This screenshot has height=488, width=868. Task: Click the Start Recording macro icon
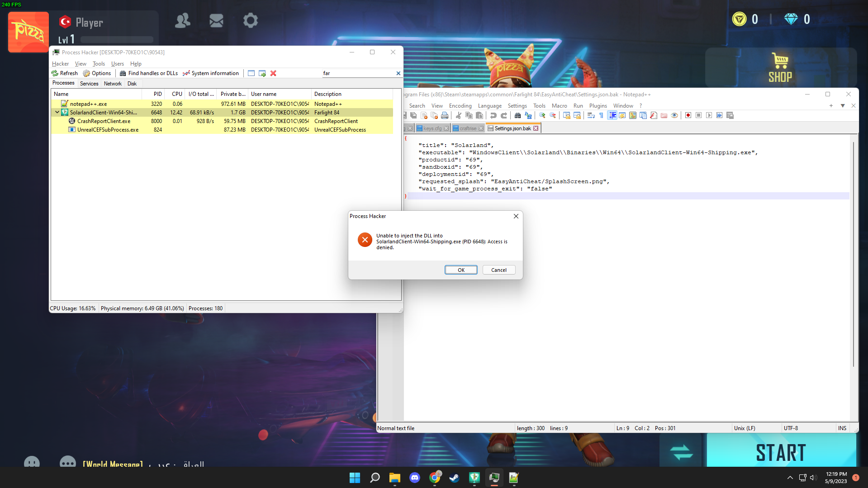688,116
